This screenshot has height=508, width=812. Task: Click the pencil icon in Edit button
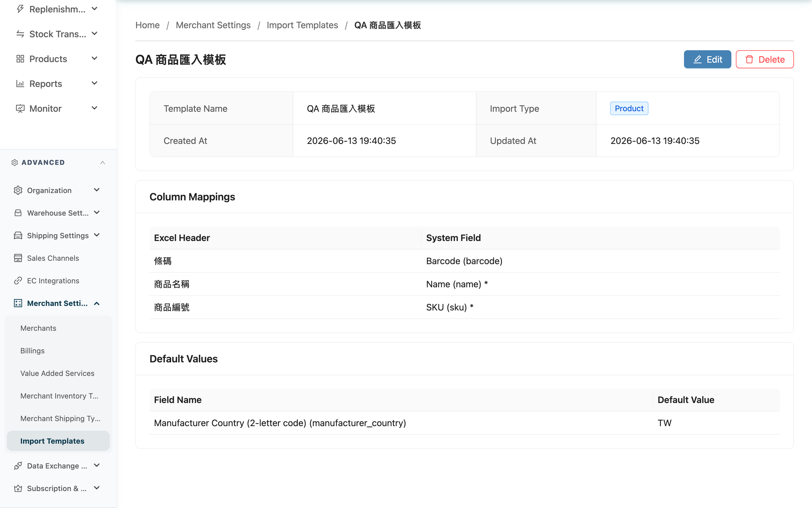coord(698,60)
